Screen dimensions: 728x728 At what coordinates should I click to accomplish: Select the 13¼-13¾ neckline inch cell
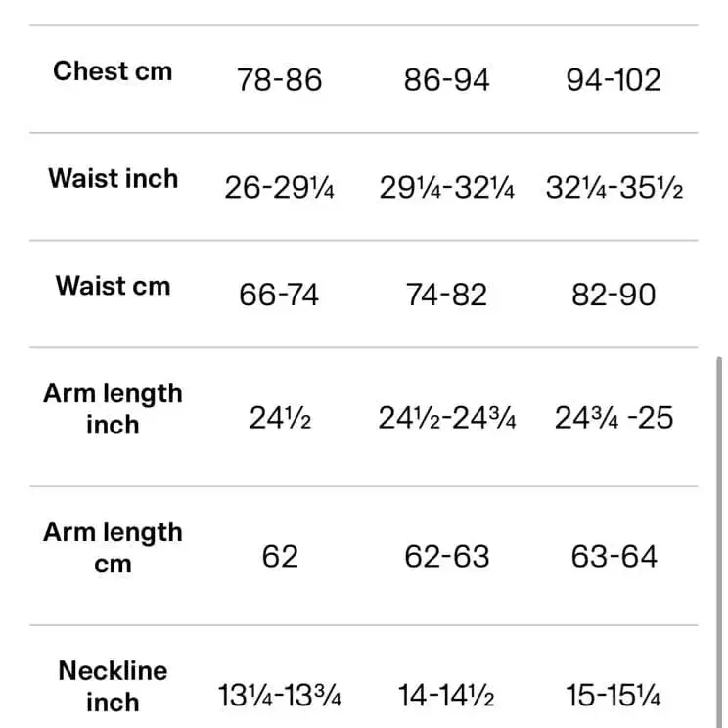pyautogui.click(x=279, y=697)
